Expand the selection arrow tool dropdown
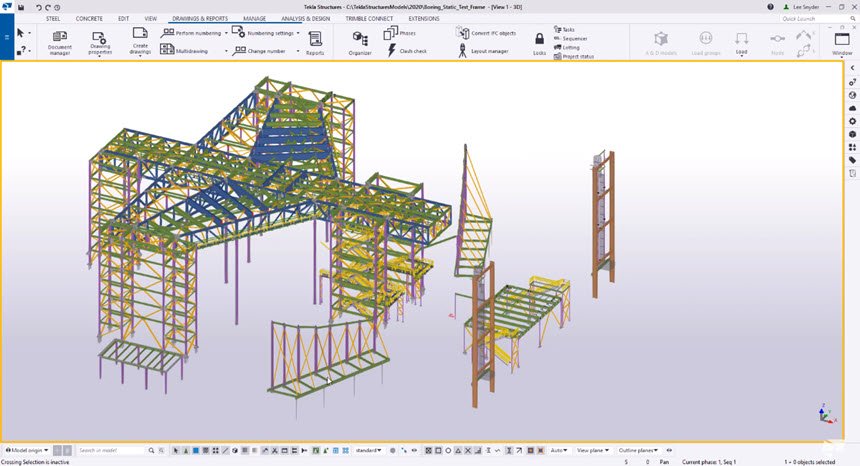Viewport: 860px width, 466px height. (x=29, y=33)
